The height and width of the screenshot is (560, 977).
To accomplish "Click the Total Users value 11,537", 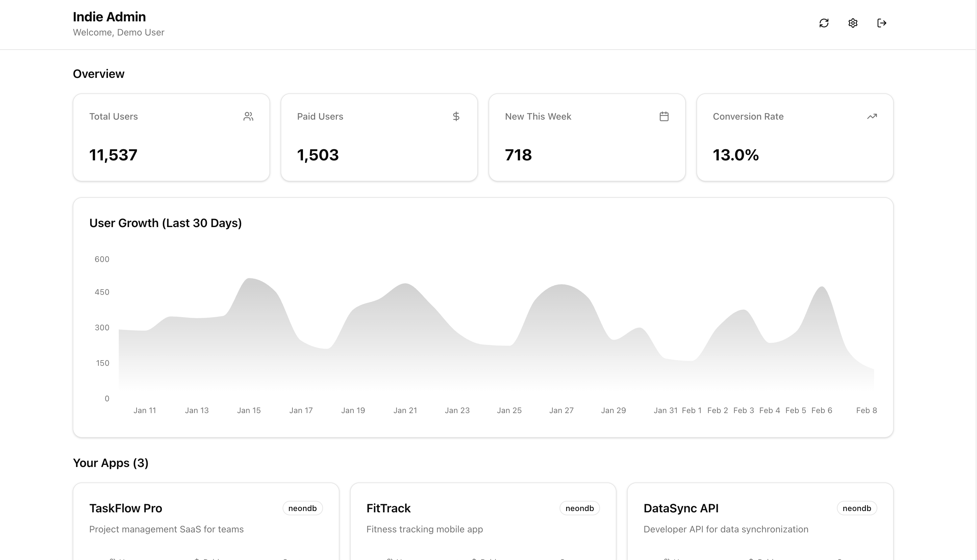I will 113,155.
